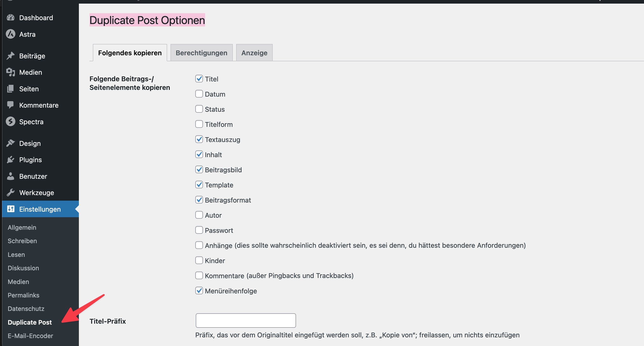
Task: Enable Kommentare (außer Pingbacks) checkbox
Action: tap(199, 276)
